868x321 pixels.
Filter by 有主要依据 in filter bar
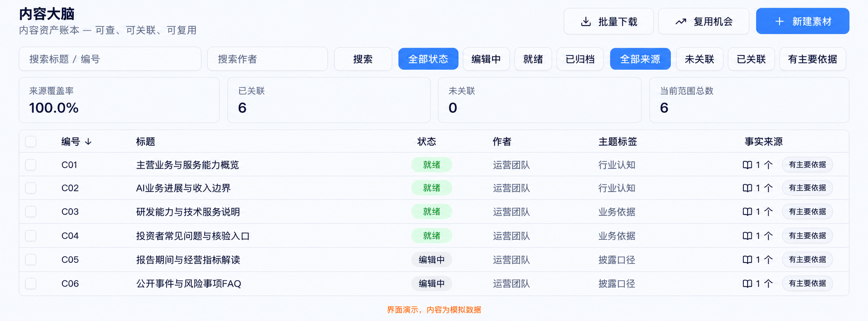click(x=813, y=59)
